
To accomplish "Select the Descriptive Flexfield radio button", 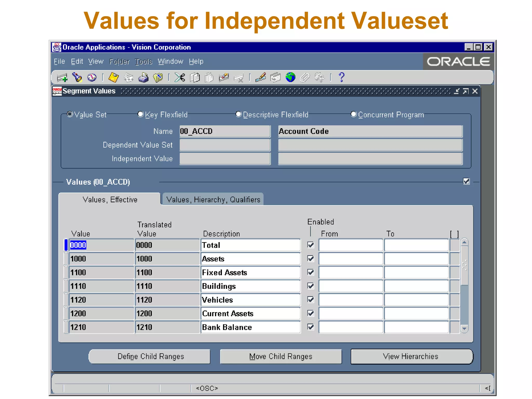I will [x=238, y=114].
